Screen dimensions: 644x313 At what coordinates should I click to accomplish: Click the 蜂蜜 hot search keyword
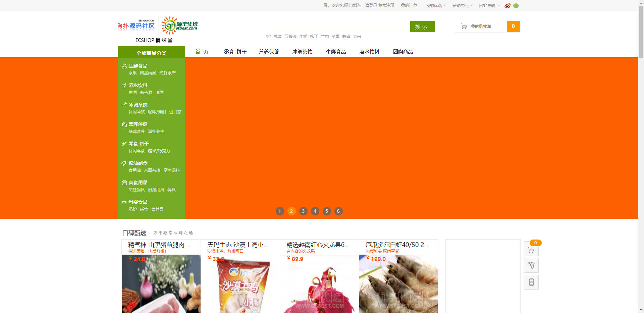pos(346,37)
